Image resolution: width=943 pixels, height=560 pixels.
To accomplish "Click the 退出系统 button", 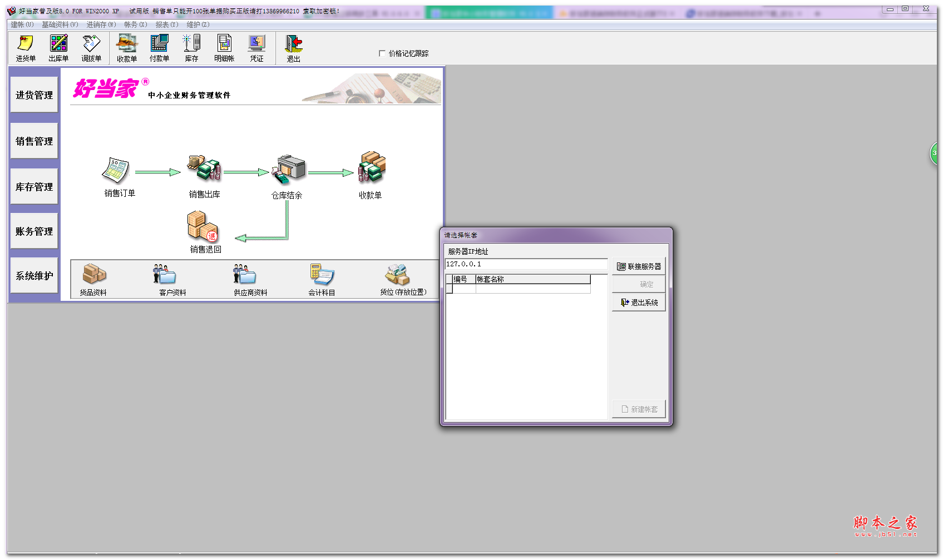I will (639, 303).
